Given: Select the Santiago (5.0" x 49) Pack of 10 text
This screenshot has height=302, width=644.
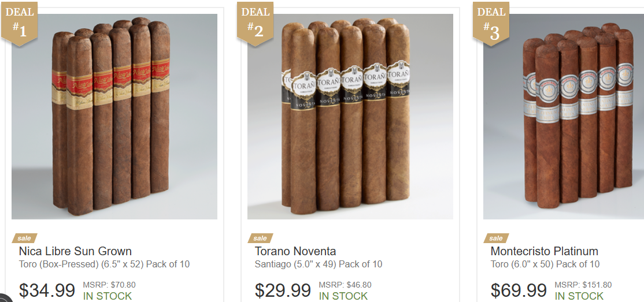Looking at the screenshot, I should [x=319, y=264].
